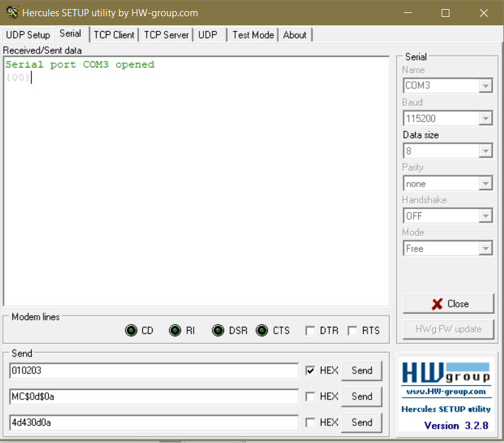
Task: Click the Hercules SETUP utility text
Action: pyautogui.click(x=446, y=409)
